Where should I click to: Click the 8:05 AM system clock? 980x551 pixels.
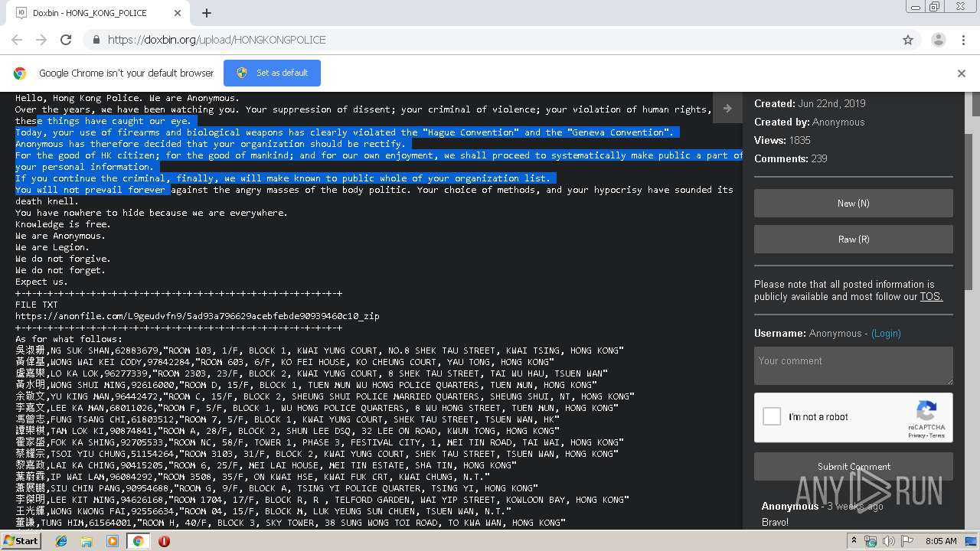(x=940, y=541)
